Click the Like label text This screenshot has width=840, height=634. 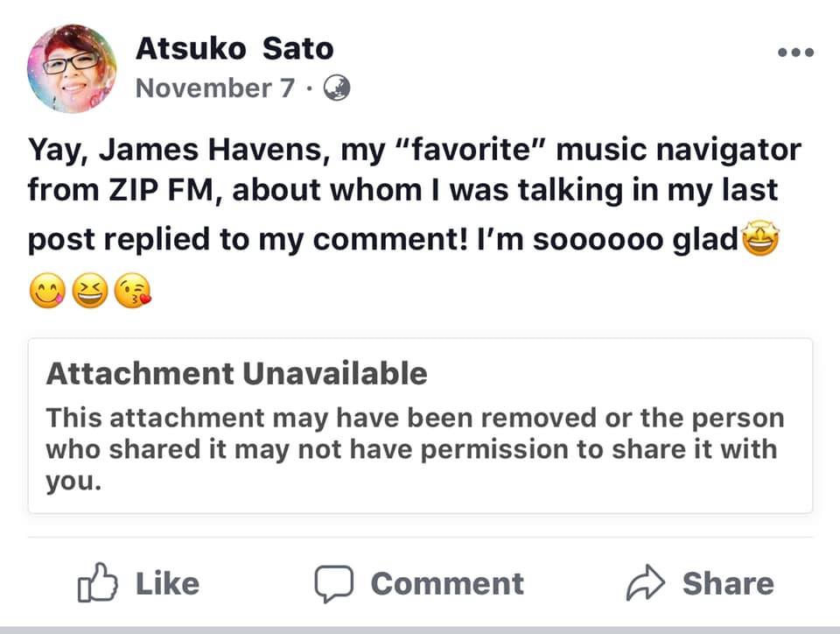point(167,584)
